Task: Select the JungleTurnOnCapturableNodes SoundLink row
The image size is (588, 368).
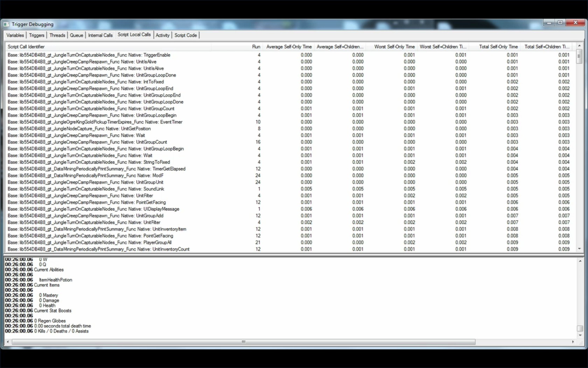Action: coord(289,189)
